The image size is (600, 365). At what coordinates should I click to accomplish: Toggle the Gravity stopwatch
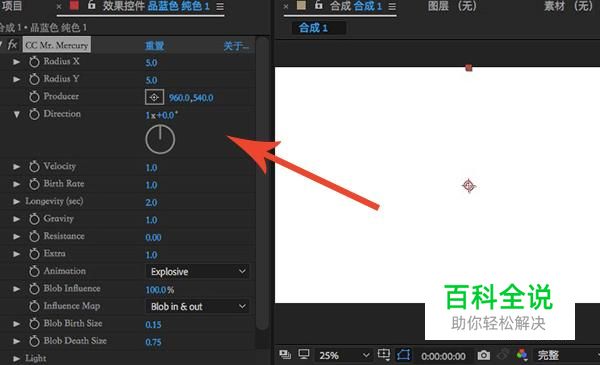point(34,219)
